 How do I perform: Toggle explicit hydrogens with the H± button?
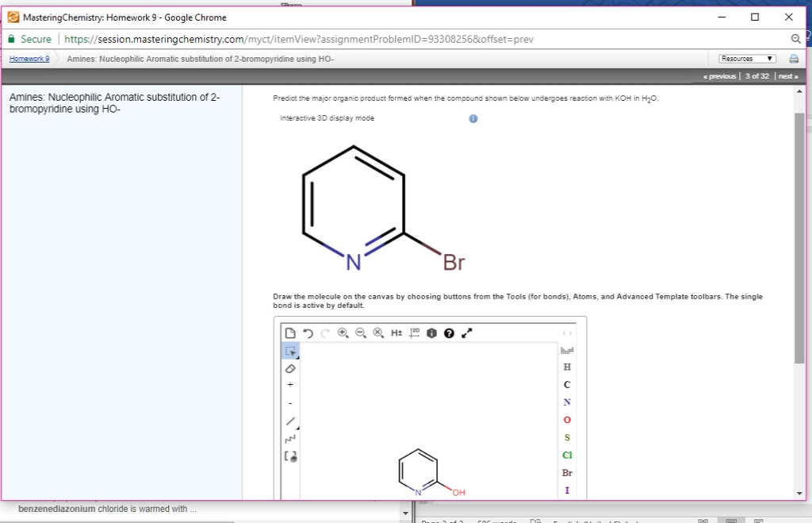click(395, 333)
